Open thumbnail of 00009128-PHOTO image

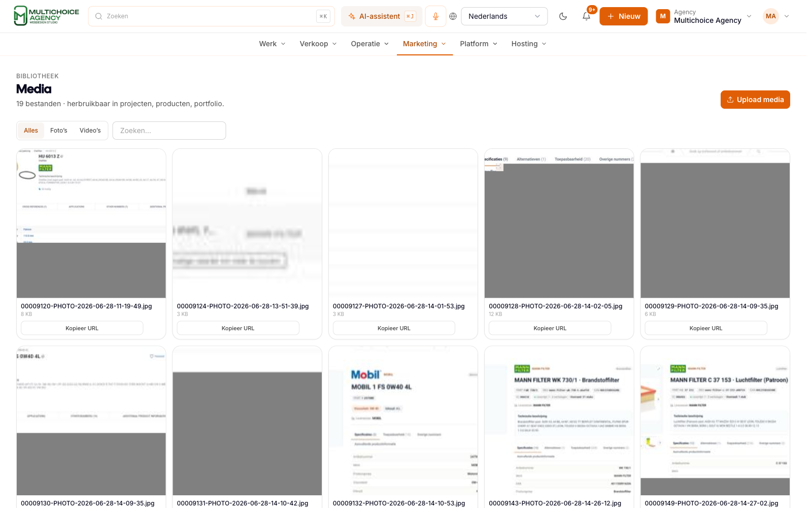559,224
